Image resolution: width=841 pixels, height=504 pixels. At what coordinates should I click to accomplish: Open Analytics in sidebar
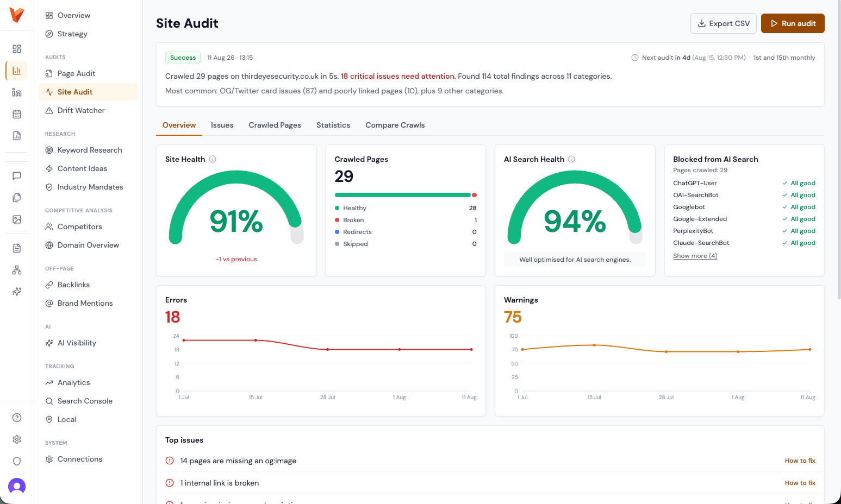pos(88,382)
